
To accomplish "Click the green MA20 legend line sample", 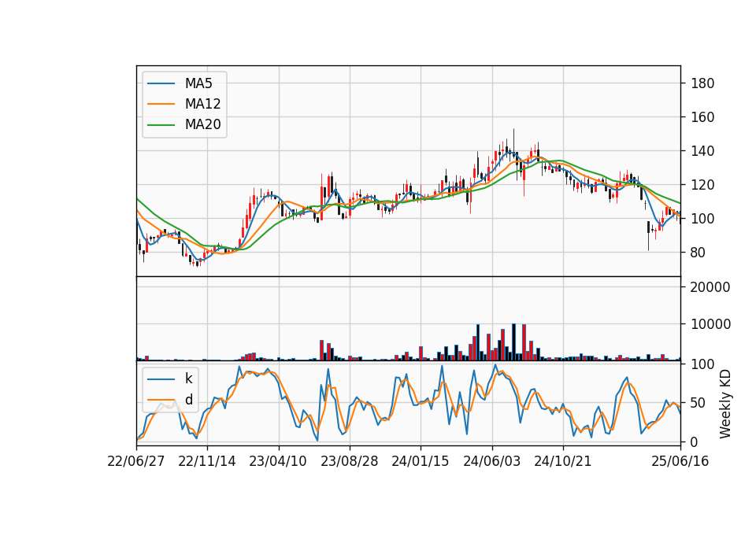I will (161, 125).
